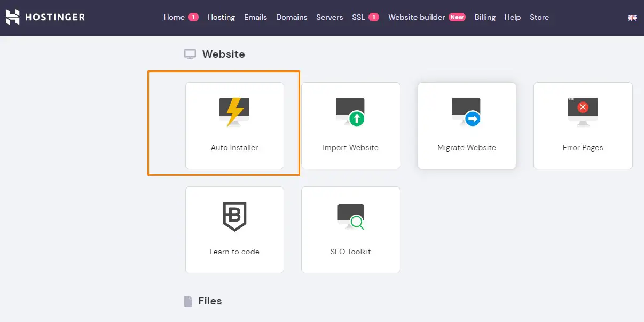Click the Home notification badge
This screenshot has height=322, width=644.
[193, 17]
